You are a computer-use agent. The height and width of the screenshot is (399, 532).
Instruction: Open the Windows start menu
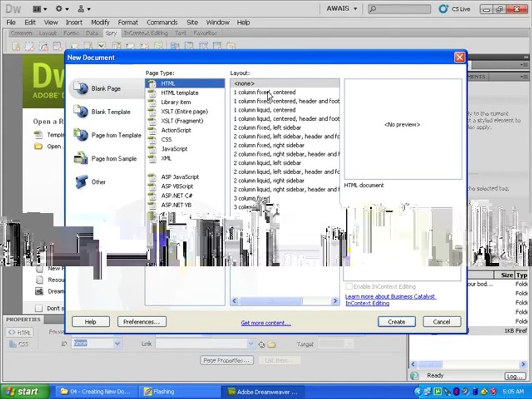click(24, 392)
